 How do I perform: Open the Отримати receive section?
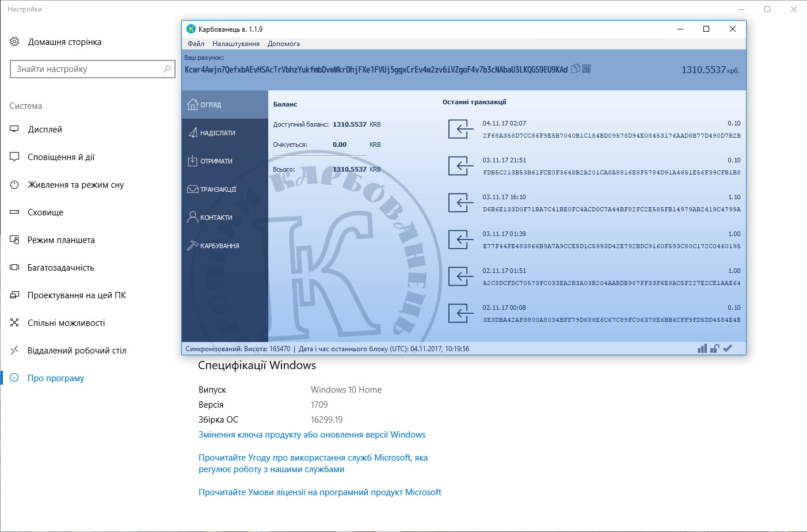(225, 161)
